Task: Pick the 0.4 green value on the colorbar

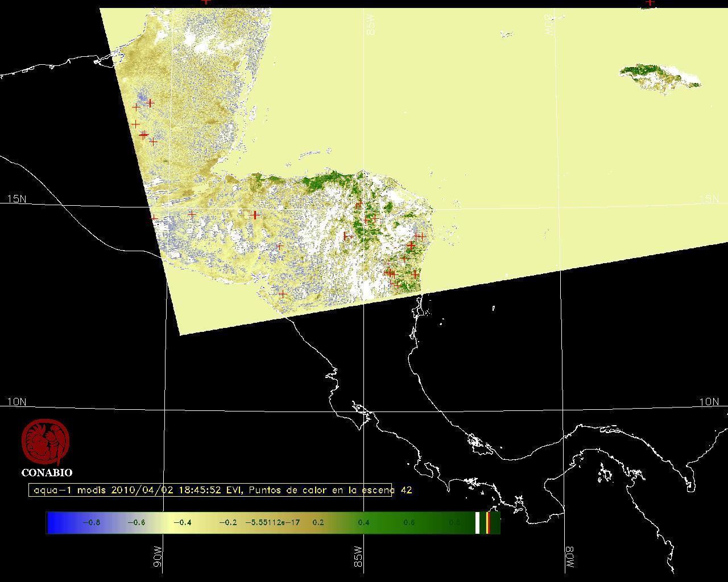Action: pyautogui.click(x=363, y=523)
